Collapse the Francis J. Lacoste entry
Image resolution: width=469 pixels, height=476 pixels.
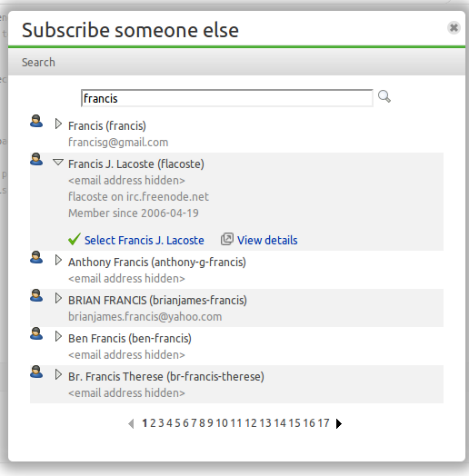[x=58, y=162]
